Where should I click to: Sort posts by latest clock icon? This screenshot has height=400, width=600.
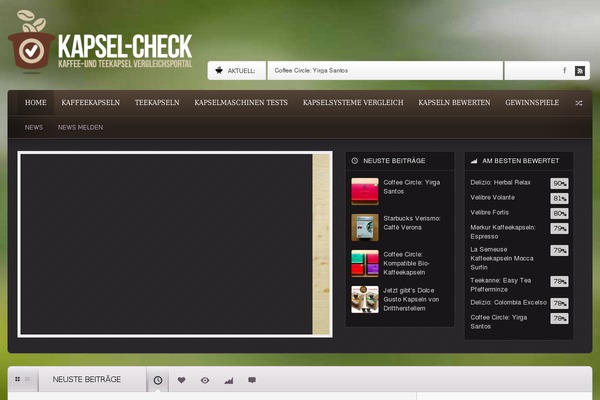158,380
